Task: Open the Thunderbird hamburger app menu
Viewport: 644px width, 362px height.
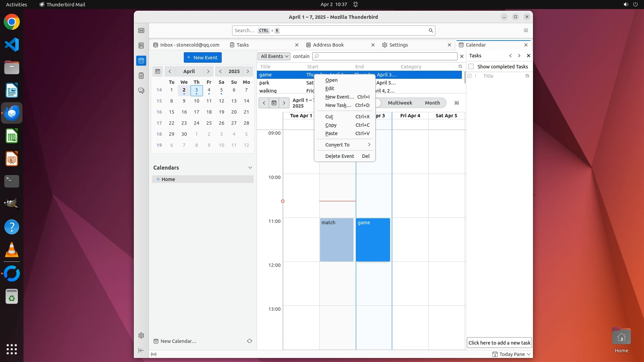Action: click(x=526, y=31)
